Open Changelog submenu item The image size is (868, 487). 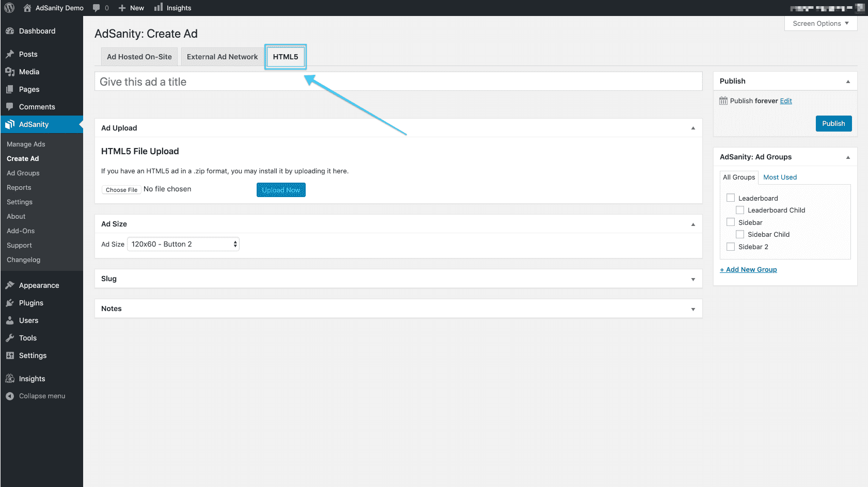pos(23,260)
